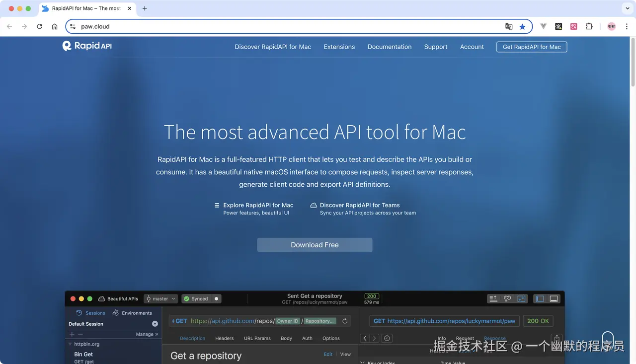Open the browser home page icon
The width and height of the screenshot is (636, 364).
[x=55, y=26]
